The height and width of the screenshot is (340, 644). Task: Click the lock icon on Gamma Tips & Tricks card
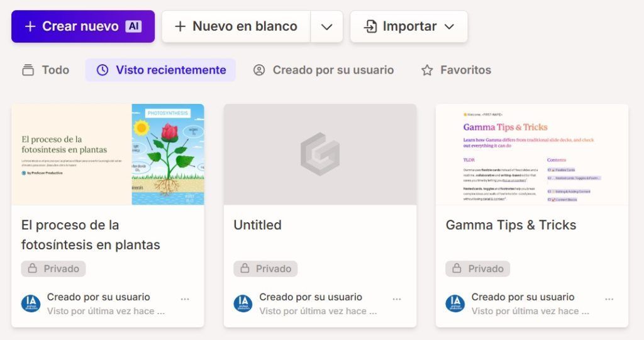457,268
